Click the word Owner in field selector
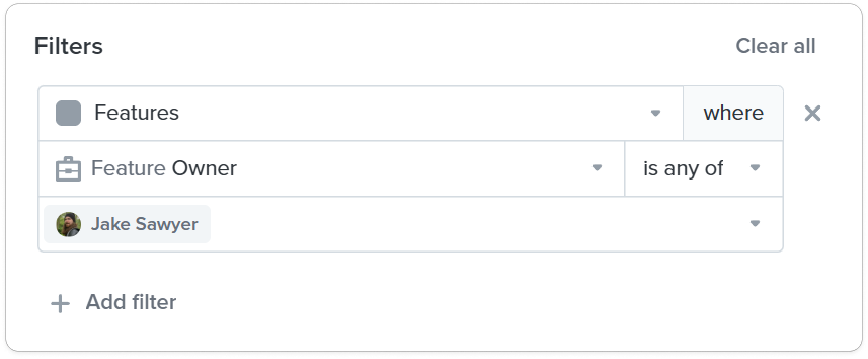This screenshot has width=868, height=359. click(204, 168)
